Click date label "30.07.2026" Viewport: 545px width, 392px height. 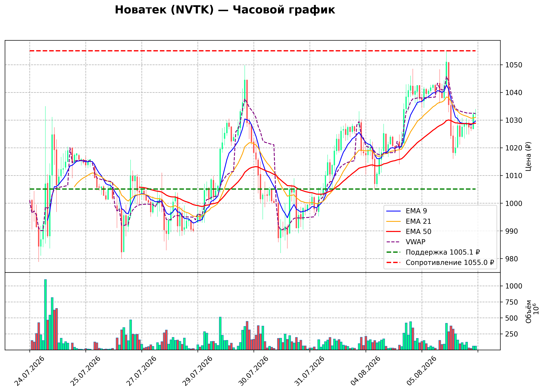click(x=254, y=371)
